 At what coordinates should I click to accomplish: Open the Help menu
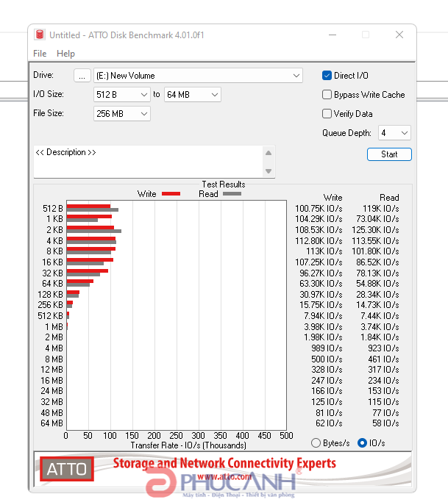65,54
